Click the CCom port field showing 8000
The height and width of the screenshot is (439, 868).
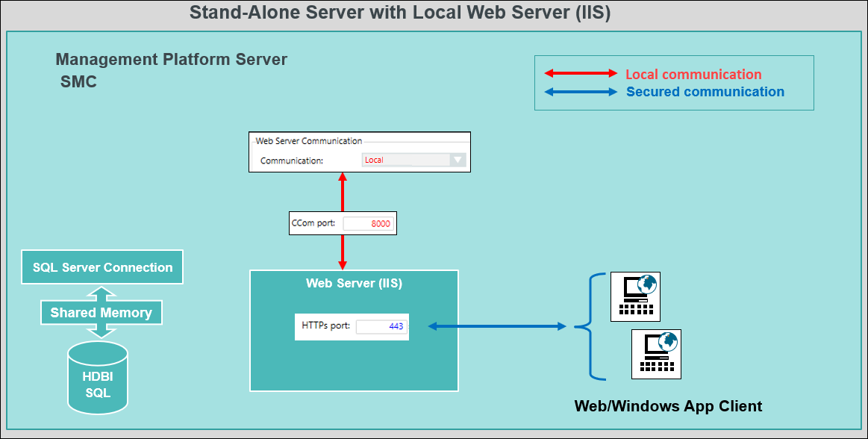367,223
